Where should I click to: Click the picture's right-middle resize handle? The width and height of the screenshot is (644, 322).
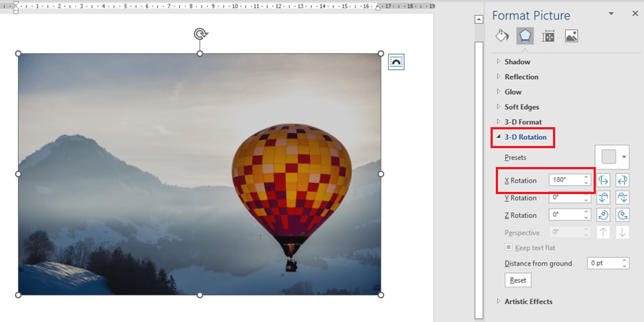coord(381,174)
